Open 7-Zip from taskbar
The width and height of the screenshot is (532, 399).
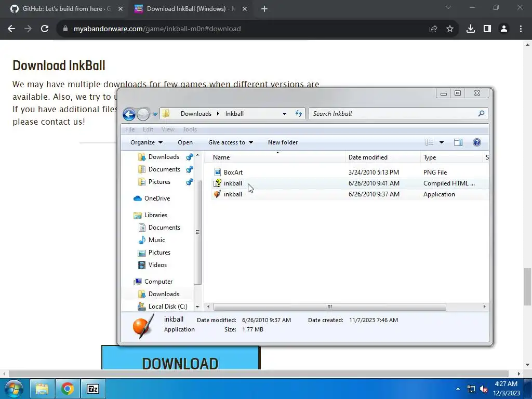pyautogui.click(x=93, y=389)
